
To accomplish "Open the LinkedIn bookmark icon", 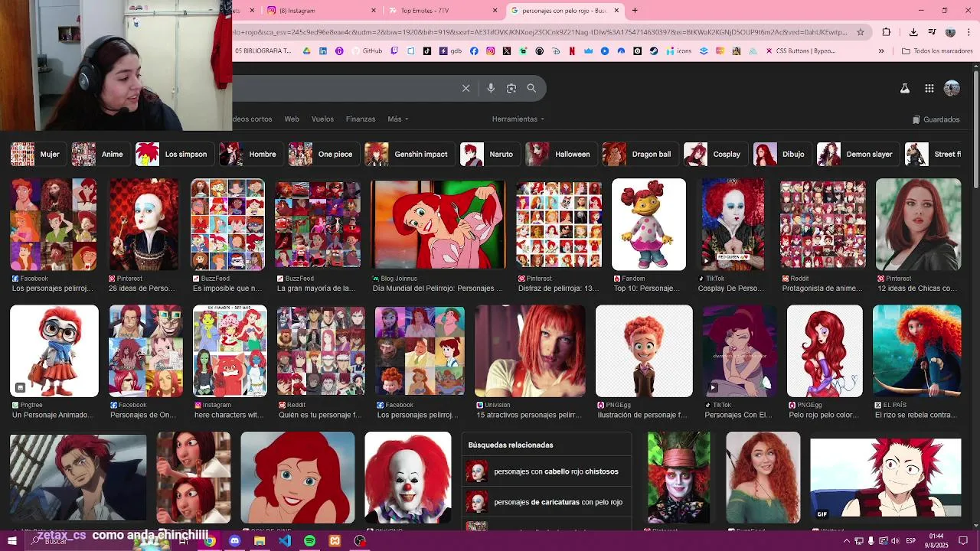I will tap(323, 51).
